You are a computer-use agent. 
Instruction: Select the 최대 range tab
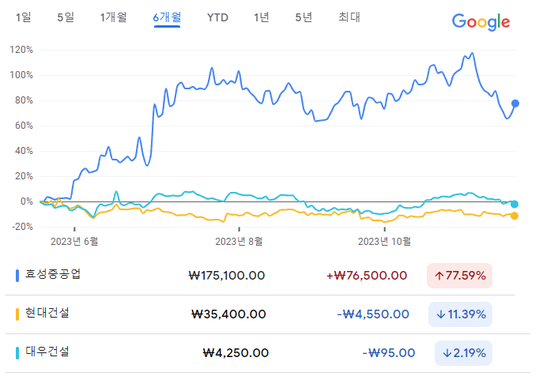click(349, 17)
